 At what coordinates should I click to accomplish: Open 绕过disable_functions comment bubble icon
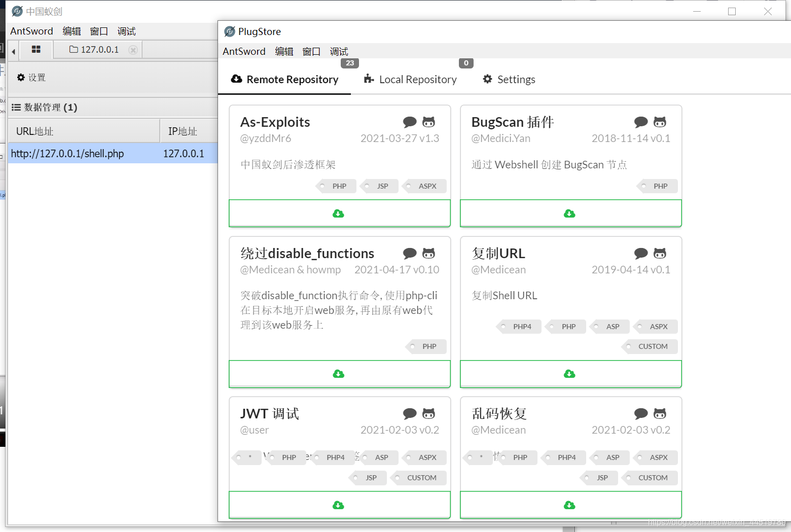(x=410, y=254)
